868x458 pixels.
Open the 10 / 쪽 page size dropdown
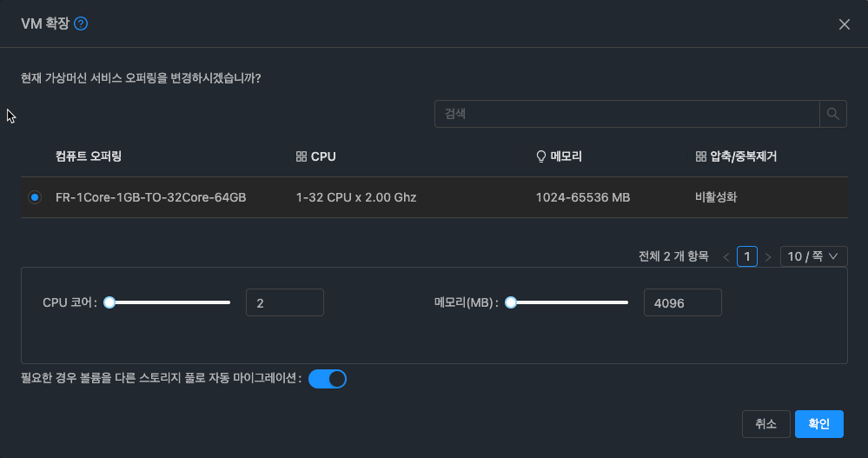pos(813,256)
